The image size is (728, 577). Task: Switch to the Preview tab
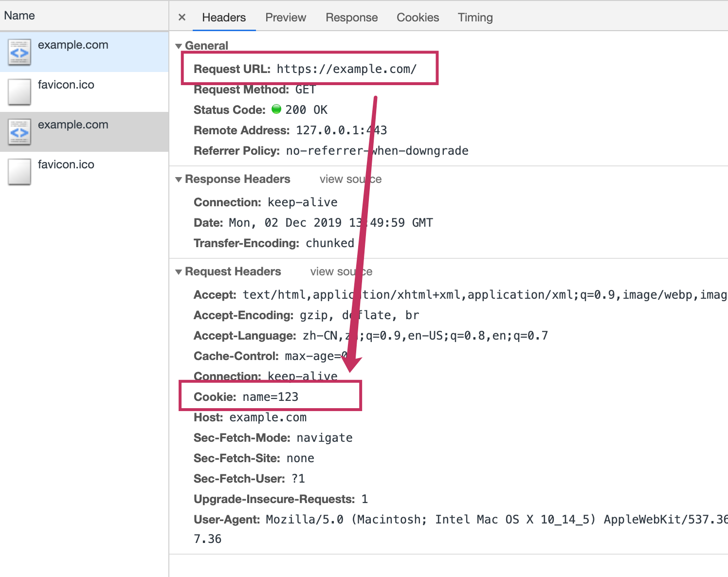(286, 18)
